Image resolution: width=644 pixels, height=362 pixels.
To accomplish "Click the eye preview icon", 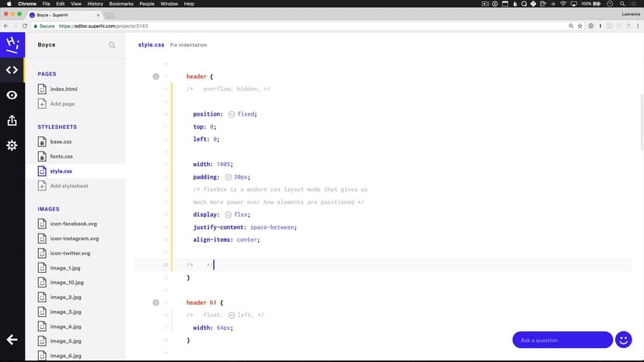I will pyautogui.click(x=12, y=95).
